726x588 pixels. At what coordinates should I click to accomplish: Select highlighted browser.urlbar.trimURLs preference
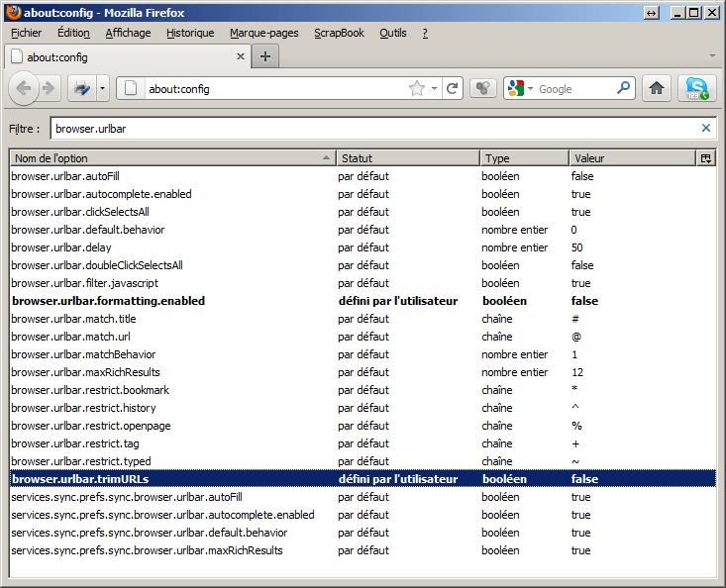[363, 479]
